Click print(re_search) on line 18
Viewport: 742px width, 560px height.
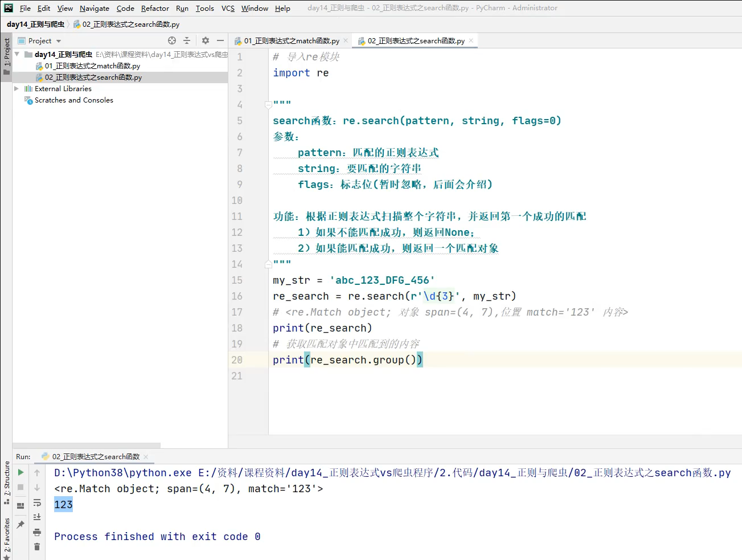pos(322,328)
